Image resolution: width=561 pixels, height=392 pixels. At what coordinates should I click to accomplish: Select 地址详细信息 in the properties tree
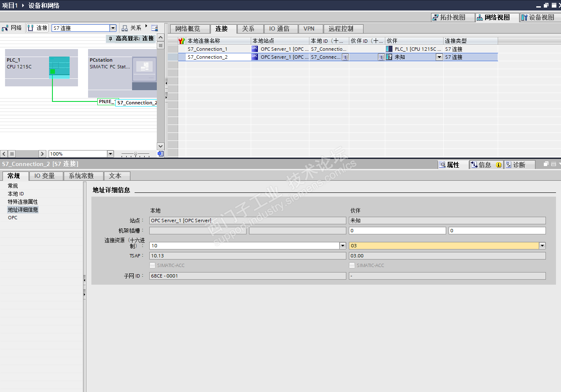pyautogui.click(x=23, y=210)
